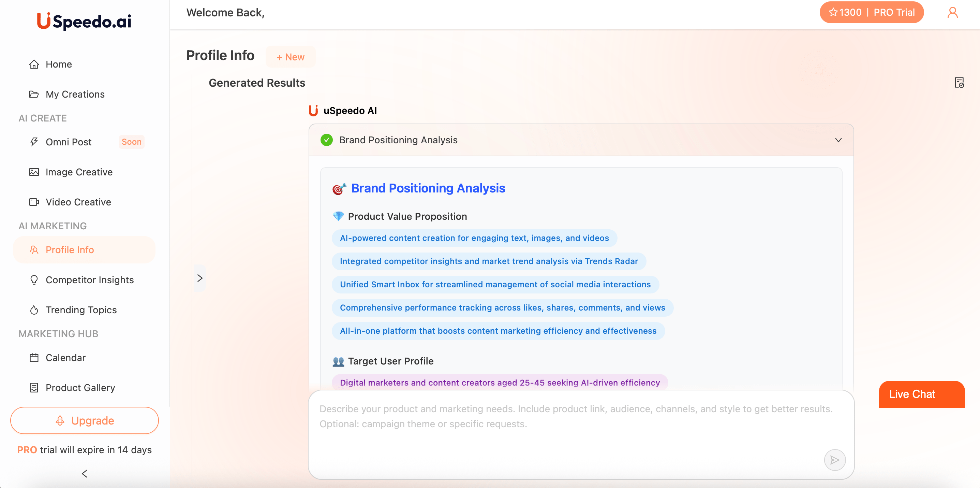The image size is (980, 488).
Task: Collapse the sidebar with bottom chevron
Action: point(85,474)
